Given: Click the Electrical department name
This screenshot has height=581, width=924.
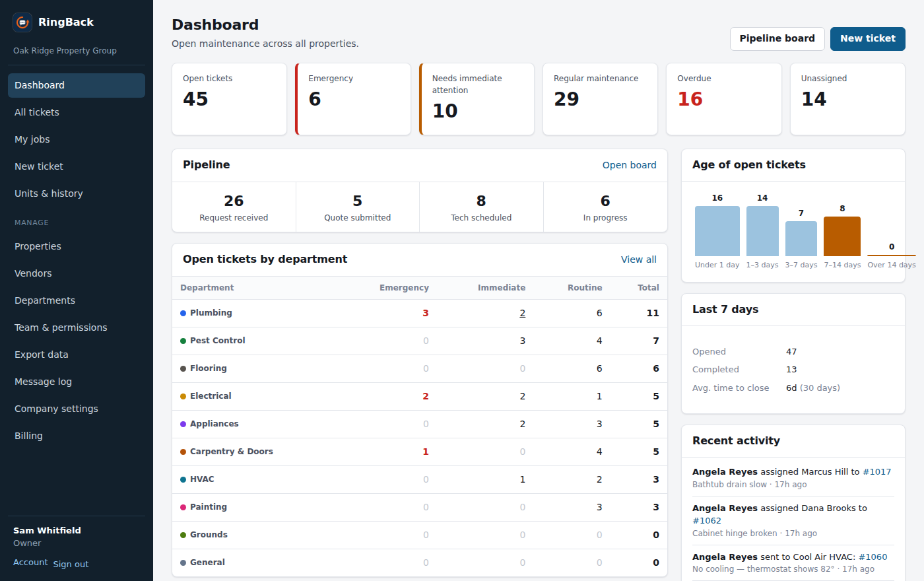Looking at the screenshot, I should 211,396.
